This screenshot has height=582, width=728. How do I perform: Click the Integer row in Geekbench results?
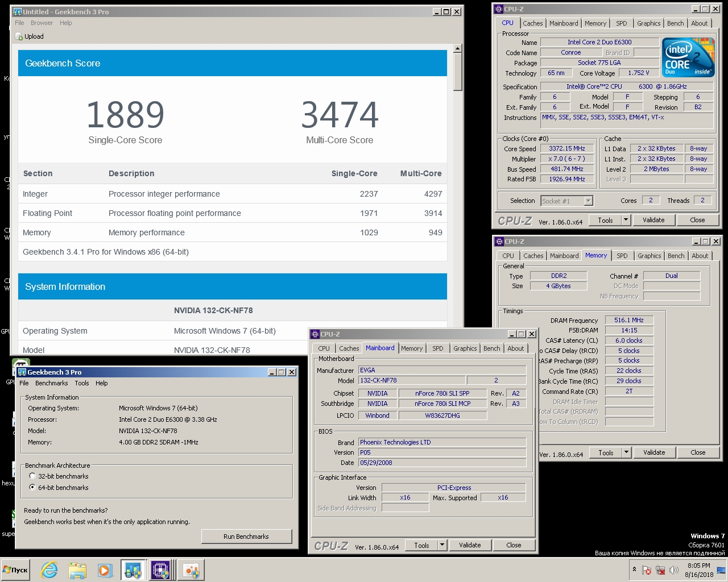click(x=232, y=194)
